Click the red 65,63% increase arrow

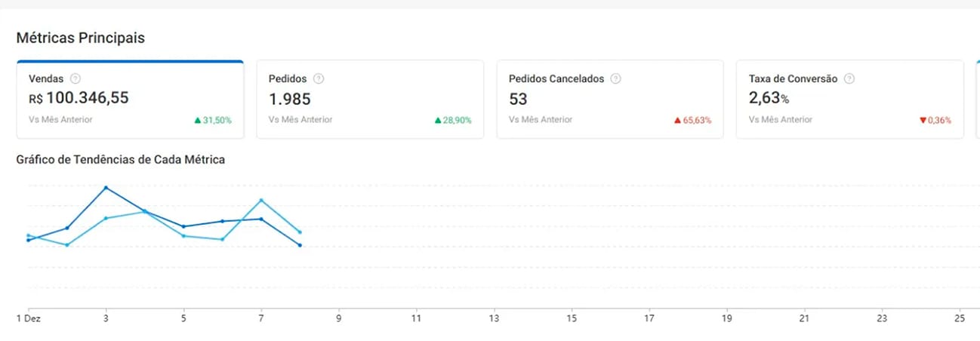[x=678, y=120]
